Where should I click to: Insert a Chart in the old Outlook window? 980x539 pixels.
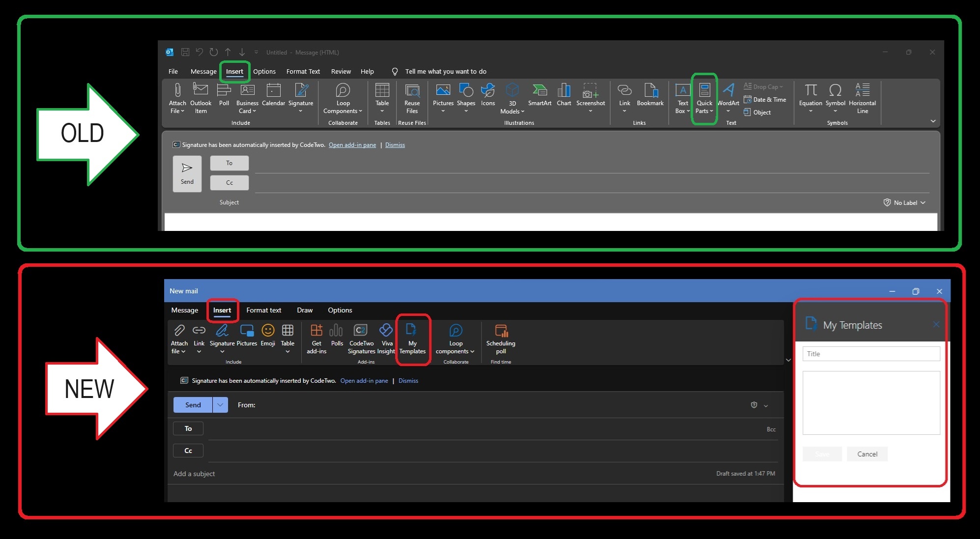(x=564, y=95)
